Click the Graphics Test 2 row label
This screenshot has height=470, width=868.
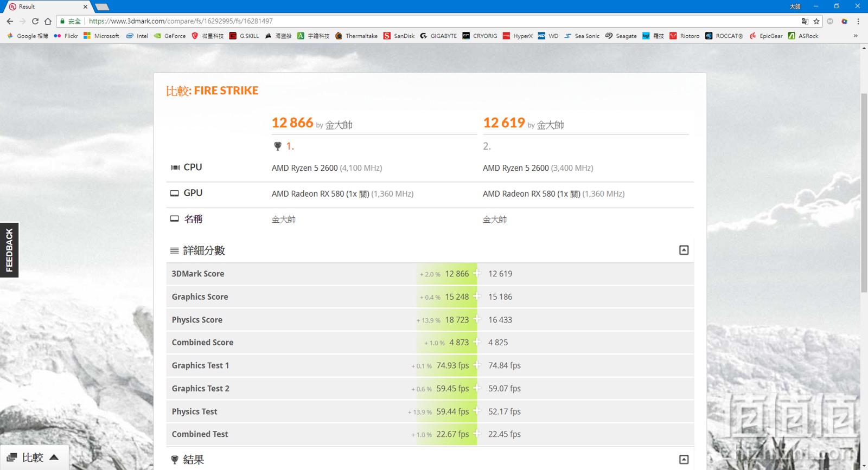click(x=201, y=389)
